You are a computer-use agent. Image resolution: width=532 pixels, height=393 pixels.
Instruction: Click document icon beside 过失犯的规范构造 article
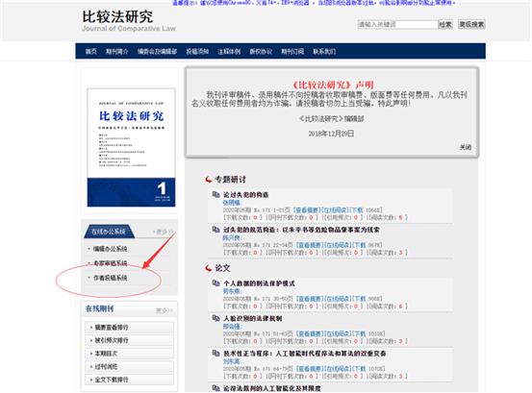tap(215, 230)
